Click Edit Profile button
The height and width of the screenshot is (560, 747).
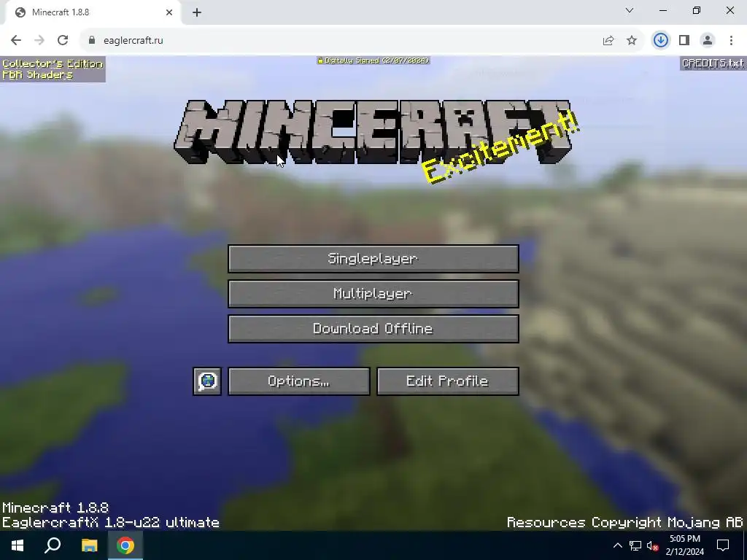coord(448,381)
